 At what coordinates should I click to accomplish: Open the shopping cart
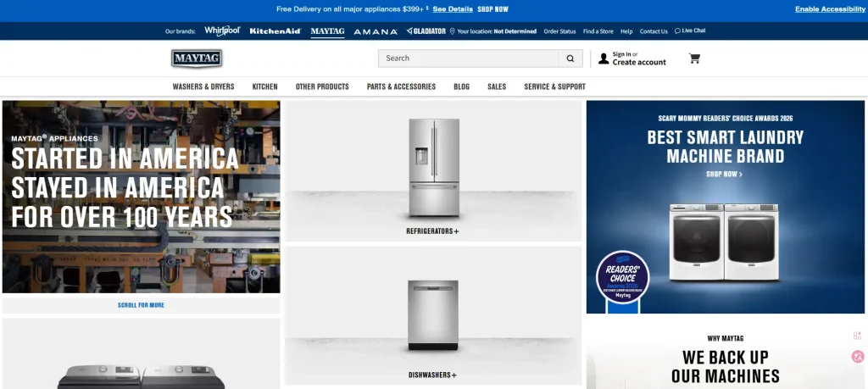pyautogui.click(x=694, y=58)
